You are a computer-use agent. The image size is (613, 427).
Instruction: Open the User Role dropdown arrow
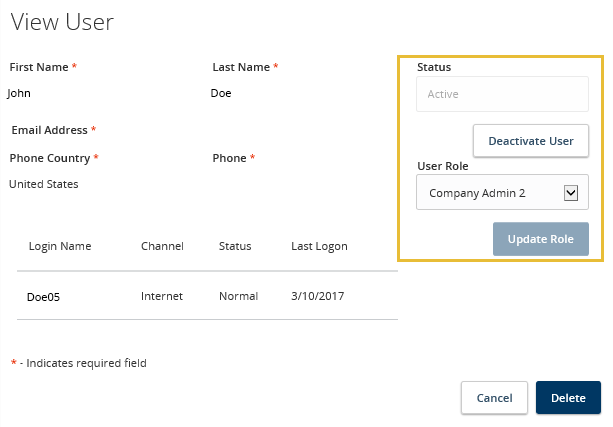pos(572,193)
